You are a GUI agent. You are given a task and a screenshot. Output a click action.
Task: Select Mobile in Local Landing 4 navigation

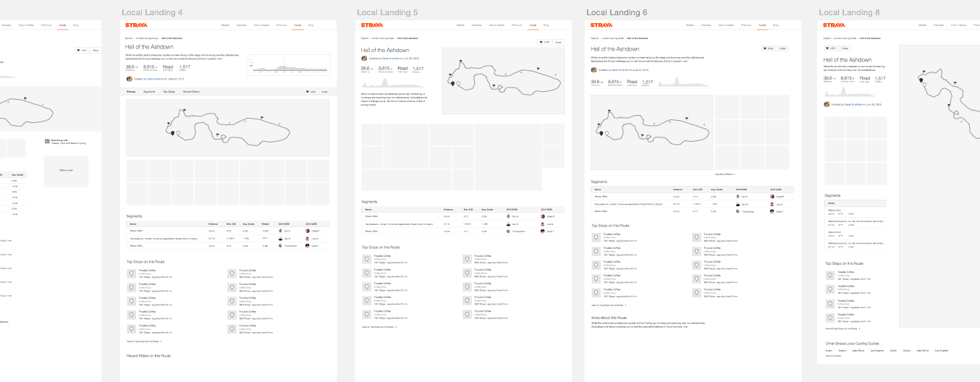pos(226,25)
